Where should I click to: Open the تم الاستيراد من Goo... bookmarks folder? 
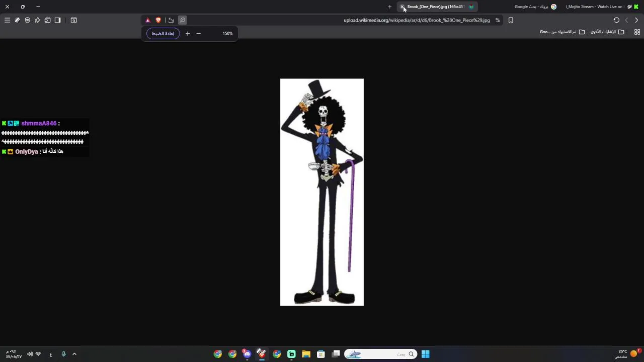click(x=562, y=32)
